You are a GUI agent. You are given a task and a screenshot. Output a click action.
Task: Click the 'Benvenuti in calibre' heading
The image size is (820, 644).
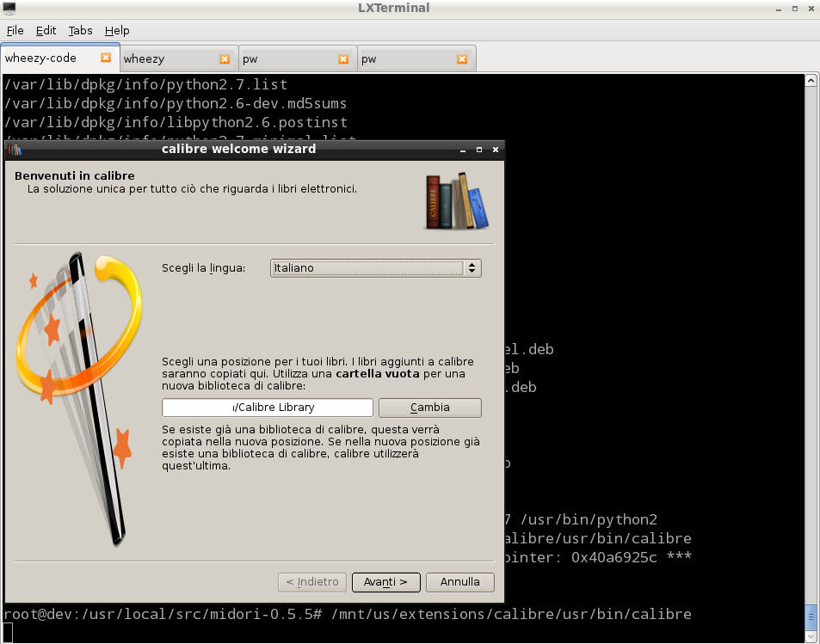point(75,175)
